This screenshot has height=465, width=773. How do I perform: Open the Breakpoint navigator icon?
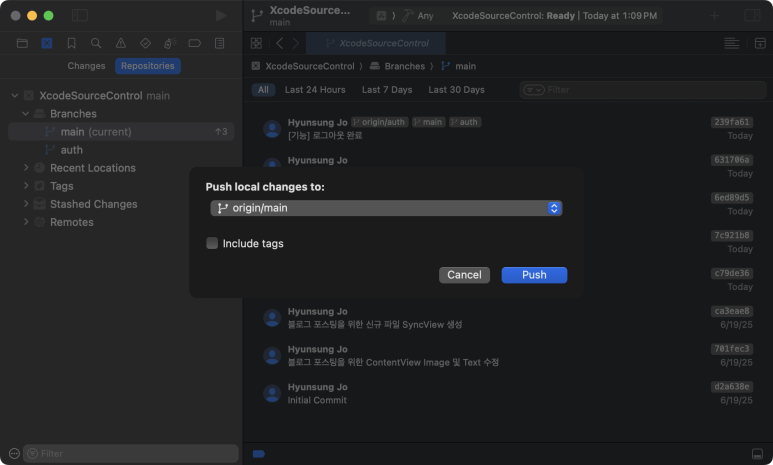tap(195, 43)
